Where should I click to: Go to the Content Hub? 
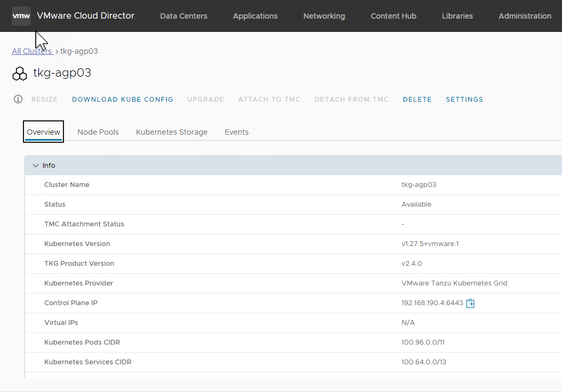393,16
